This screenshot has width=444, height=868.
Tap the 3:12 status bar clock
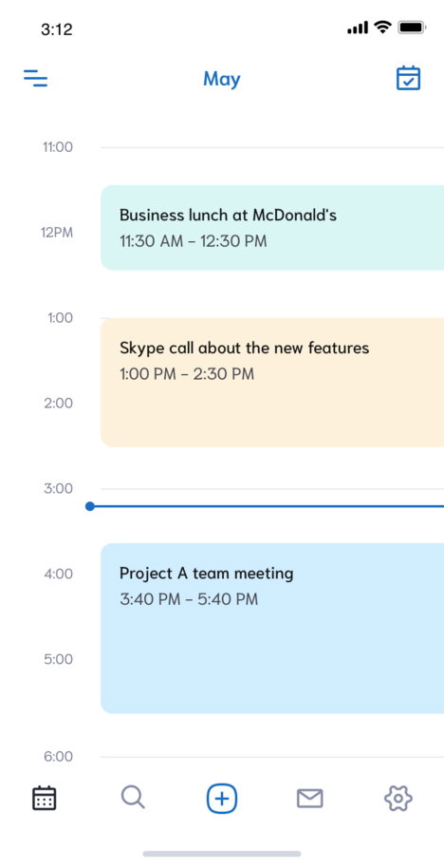[56, 28]
